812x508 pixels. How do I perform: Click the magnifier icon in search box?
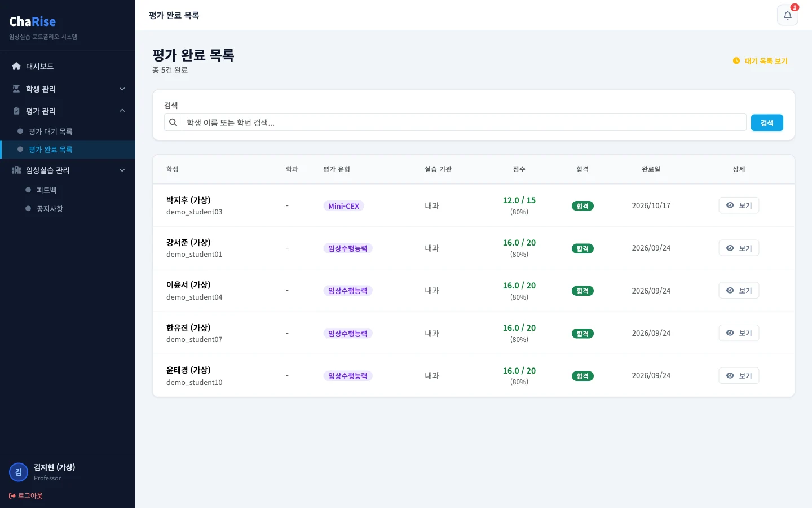173,122
